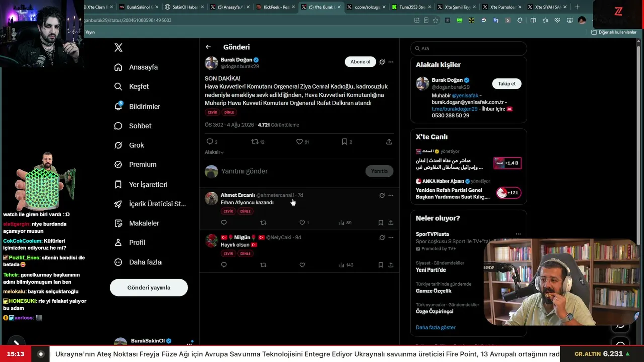Expand Daha fazla menu
Image resolution: width=644 pixels, height=362 pixels.
137,262
